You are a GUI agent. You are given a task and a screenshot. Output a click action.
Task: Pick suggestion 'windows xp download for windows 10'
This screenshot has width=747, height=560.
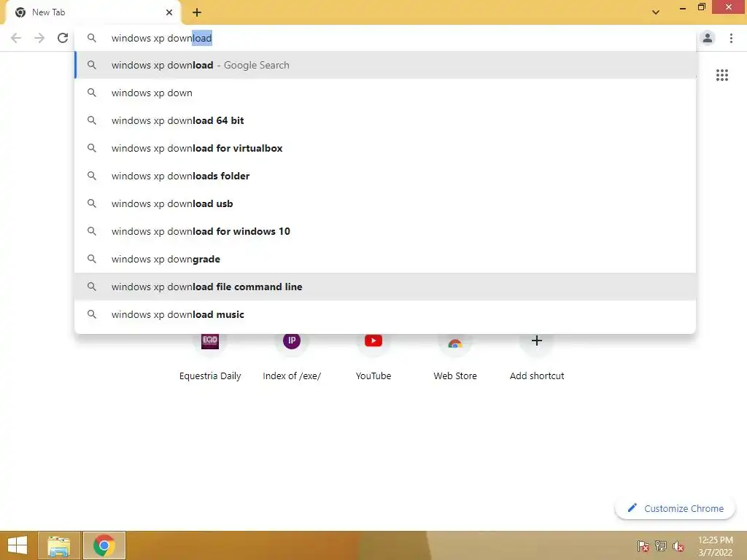coord(385,231)
